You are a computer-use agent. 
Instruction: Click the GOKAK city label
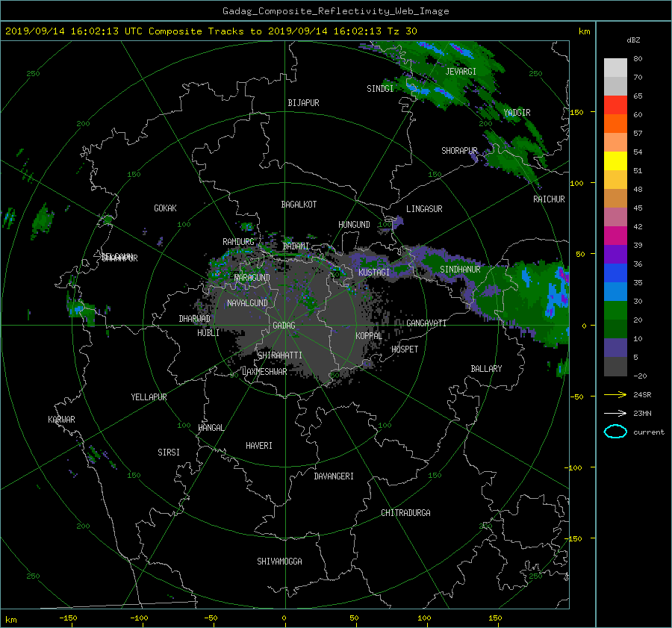click(x=166, y=208)
